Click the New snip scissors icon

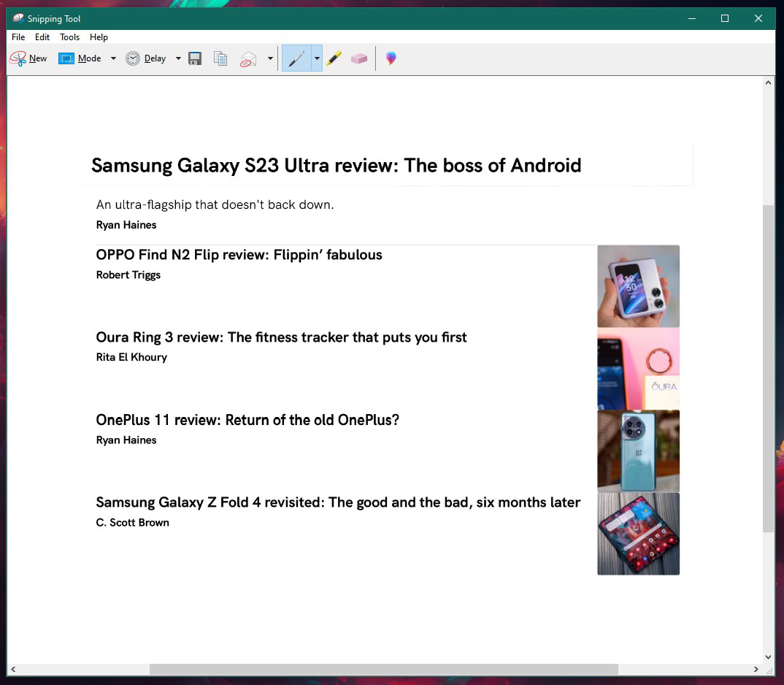click(x=18, y=58)
